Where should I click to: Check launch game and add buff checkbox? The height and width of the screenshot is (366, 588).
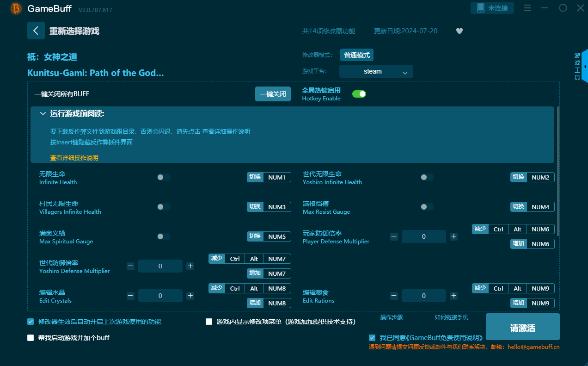31,338
